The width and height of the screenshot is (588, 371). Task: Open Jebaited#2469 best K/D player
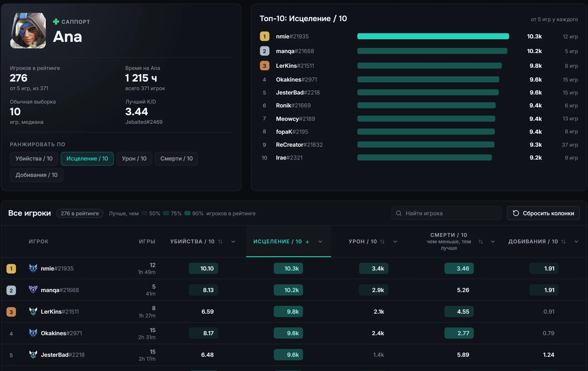click(144, 122)
